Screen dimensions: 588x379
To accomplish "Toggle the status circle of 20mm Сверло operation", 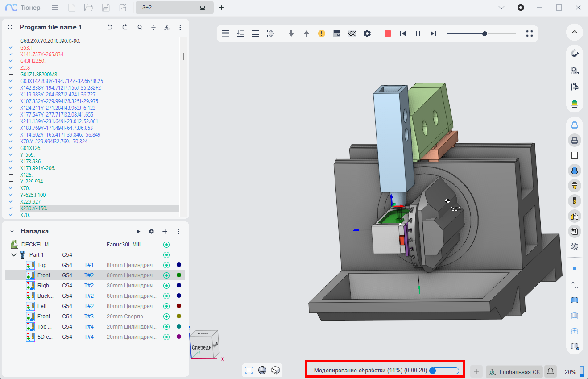I will [166, 317].
